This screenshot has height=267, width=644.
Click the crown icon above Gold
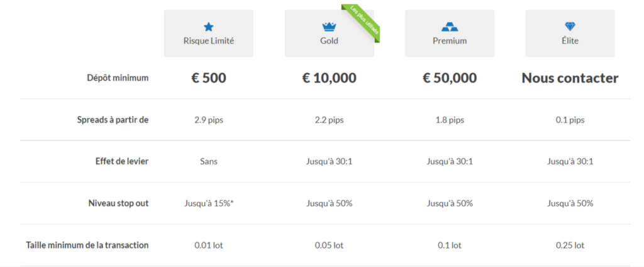click(329, 27)
